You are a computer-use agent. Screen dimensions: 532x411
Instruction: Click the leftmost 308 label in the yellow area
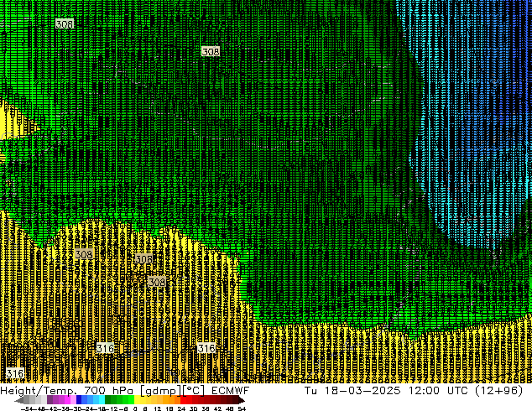pos(84,254)
